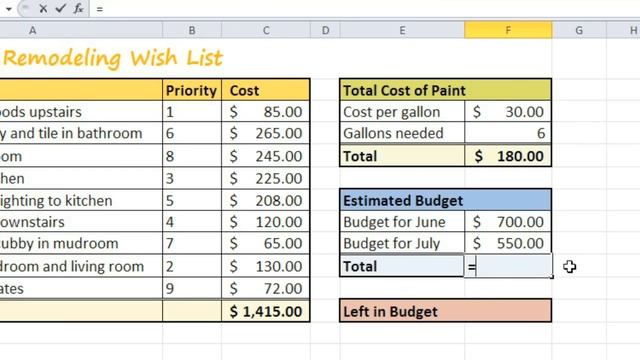
Task: Select priority cell with value 2
Action: pyautogui.click(x=192, y=266)
